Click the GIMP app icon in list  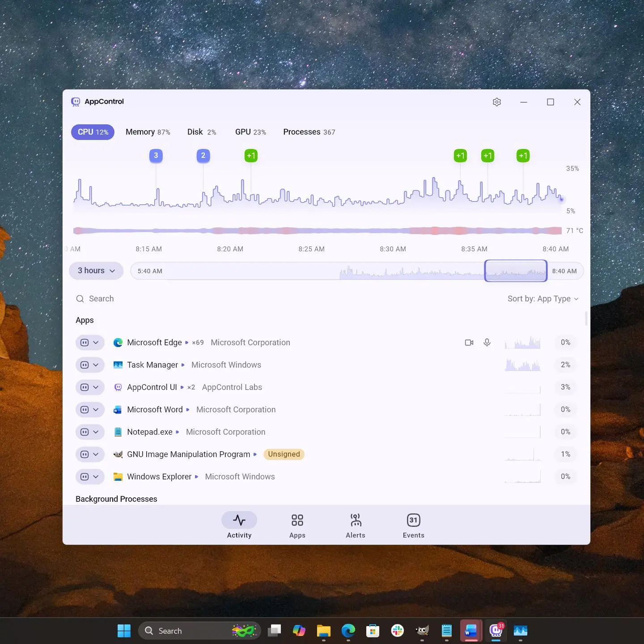[x=118, y=454]
